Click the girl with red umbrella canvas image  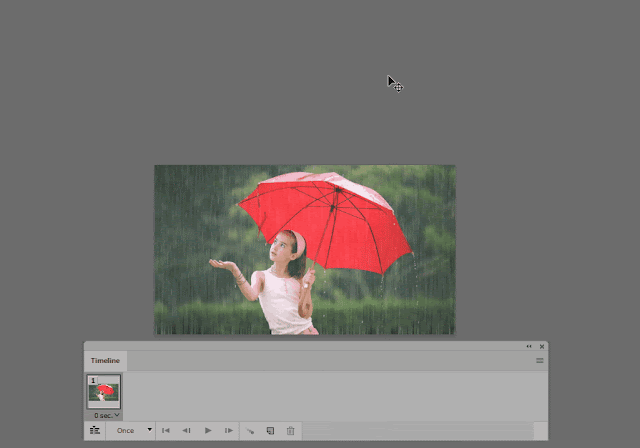pyautogui.click(x=305, y=250)
